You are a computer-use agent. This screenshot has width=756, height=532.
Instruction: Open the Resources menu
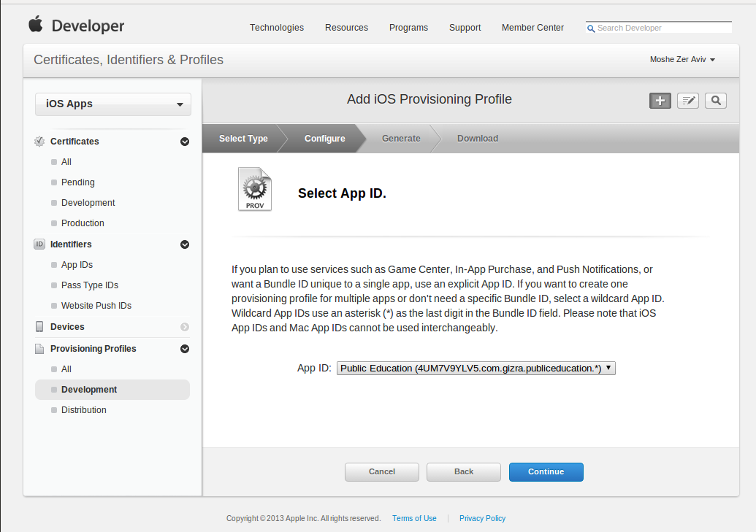(347, 28)
